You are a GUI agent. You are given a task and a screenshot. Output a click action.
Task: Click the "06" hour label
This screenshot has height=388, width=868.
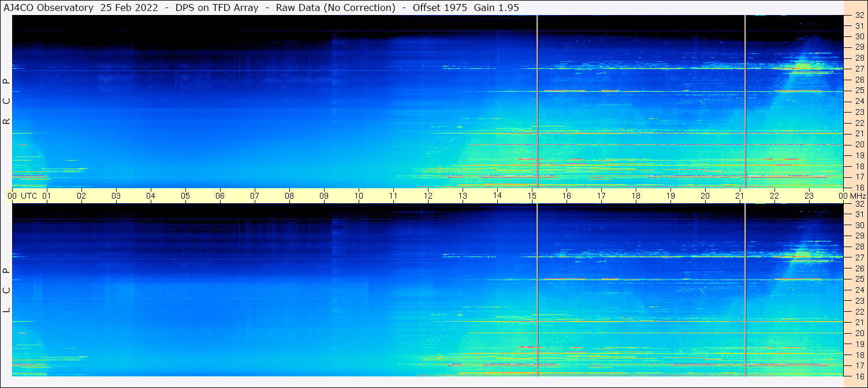pyautogui.click(x=220, y=196)
